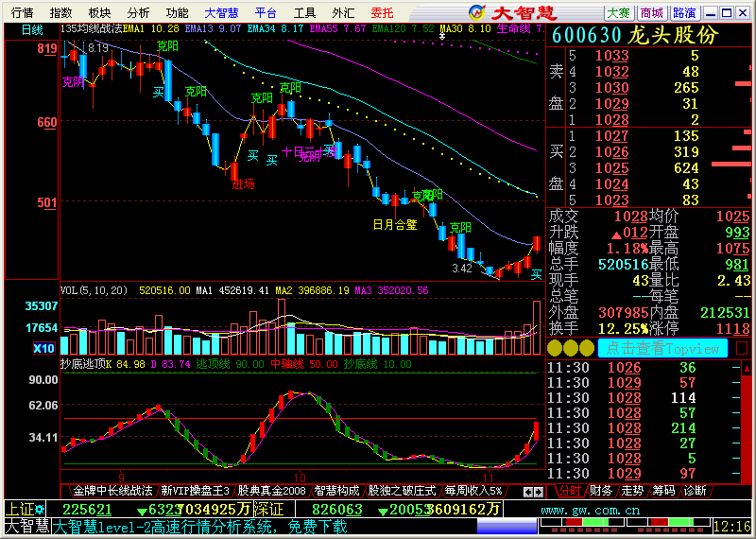Select the 新VIP操盘王3 indicator tab
756x539 pixels.
[195, 491]
